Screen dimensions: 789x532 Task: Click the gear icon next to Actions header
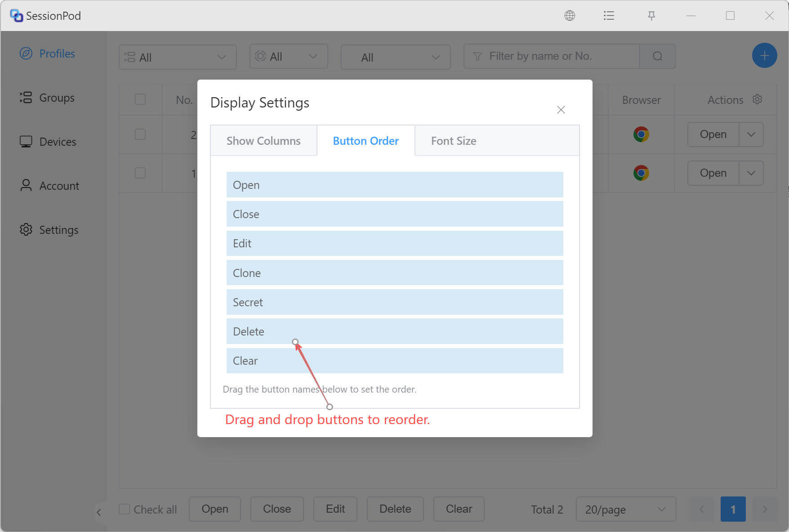tap(758, 99)
